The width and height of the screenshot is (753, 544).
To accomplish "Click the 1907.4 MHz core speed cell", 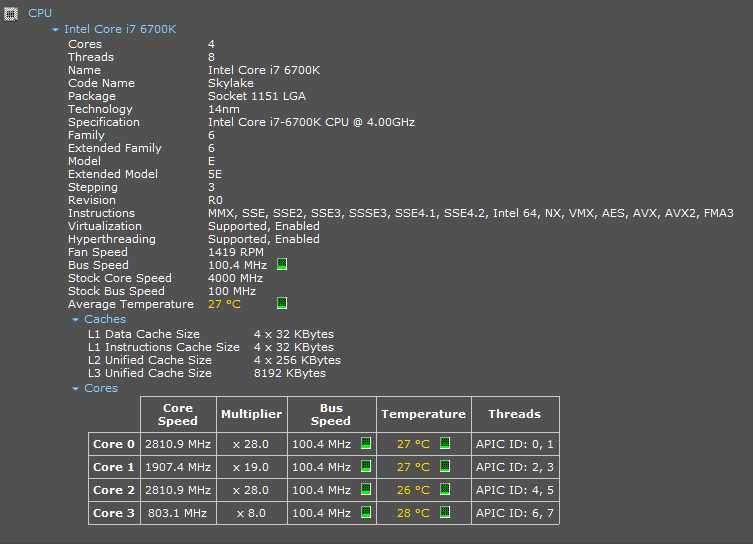I will (178, 467).
